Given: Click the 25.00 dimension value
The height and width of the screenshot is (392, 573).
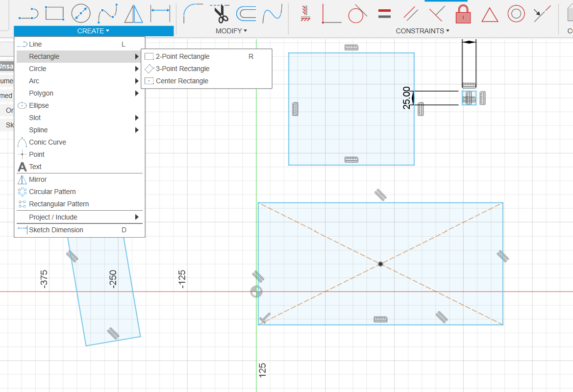Looking at the screenshot, I should (406, 98).
